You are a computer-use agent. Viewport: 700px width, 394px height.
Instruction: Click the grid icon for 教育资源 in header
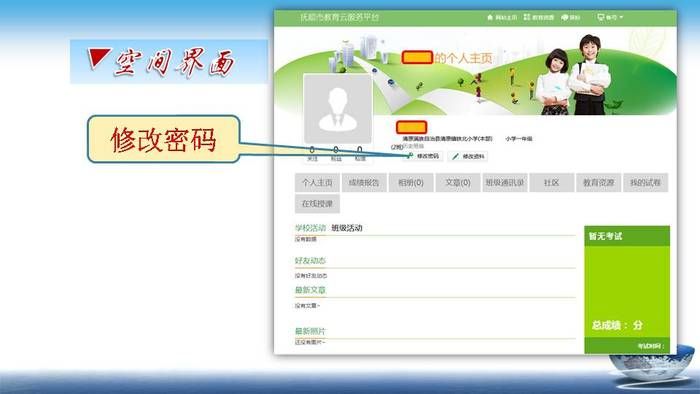point(527,17)
